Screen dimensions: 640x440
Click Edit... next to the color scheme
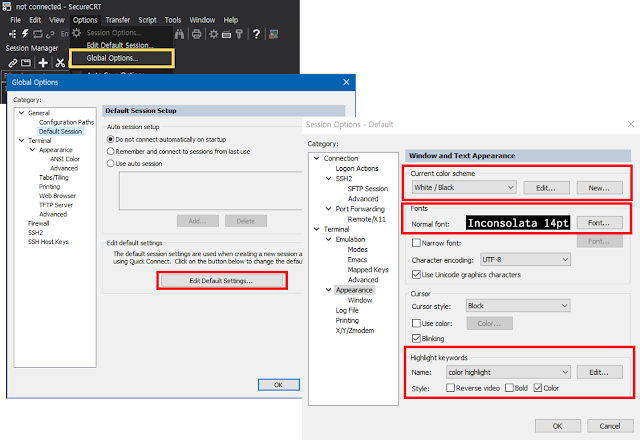click(546, 188)
